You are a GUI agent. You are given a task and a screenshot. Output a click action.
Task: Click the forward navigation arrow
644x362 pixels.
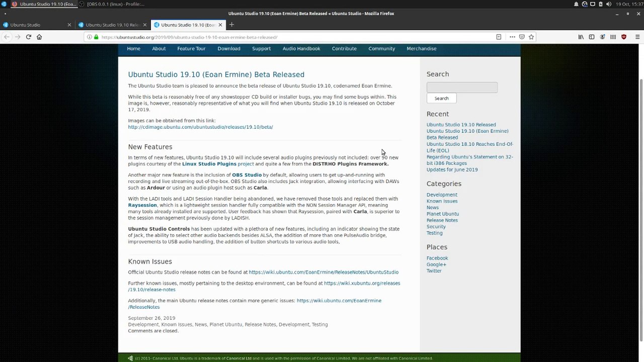[x=18, y=37]
